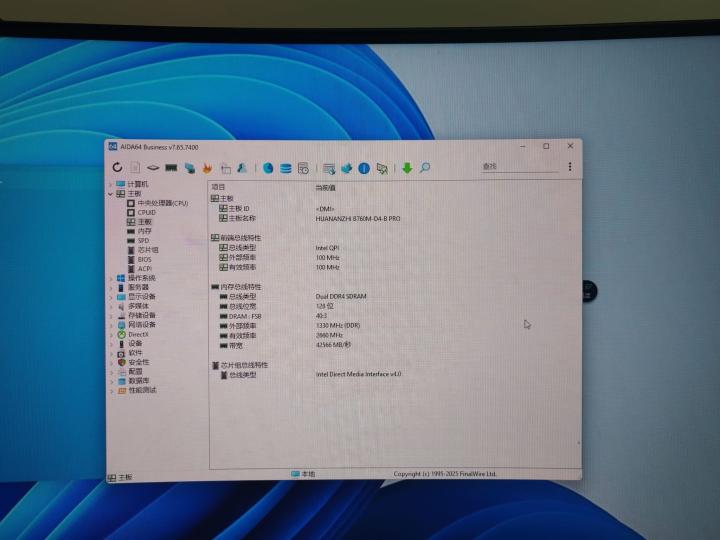Viewport: 720px width, 540px height.
Task: Open the memory module benchmark toolbar icon
Action: click(171, 168)
